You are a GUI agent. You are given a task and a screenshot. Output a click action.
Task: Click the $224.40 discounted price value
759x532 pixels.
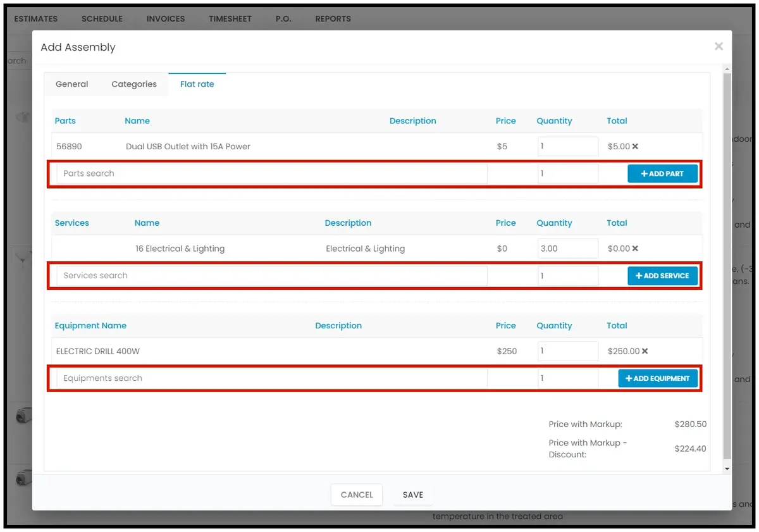click(x=691, y=449)
